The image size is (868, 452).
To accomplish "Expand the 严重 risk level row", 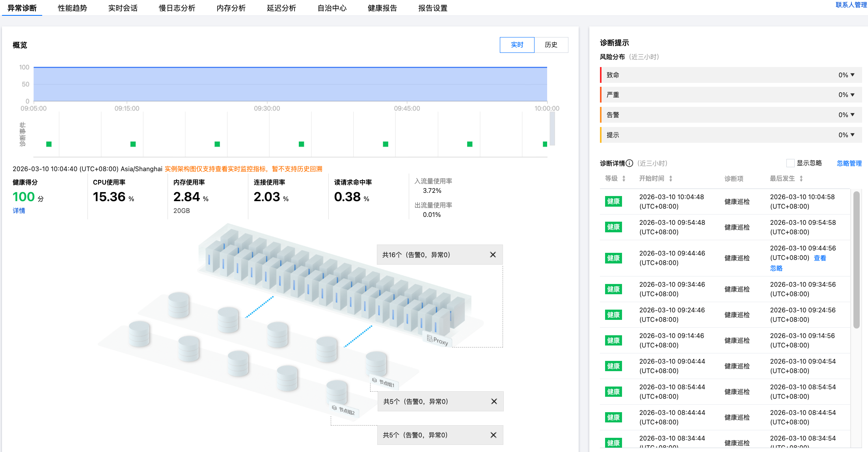I will coord(852,95).
